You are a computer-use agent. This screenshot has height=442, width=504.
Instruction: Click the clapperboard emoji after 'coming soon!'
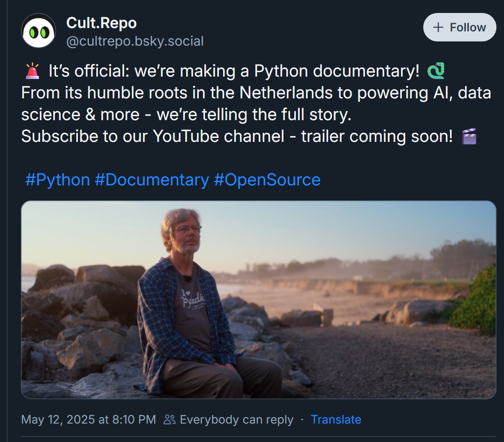[469, 136]
